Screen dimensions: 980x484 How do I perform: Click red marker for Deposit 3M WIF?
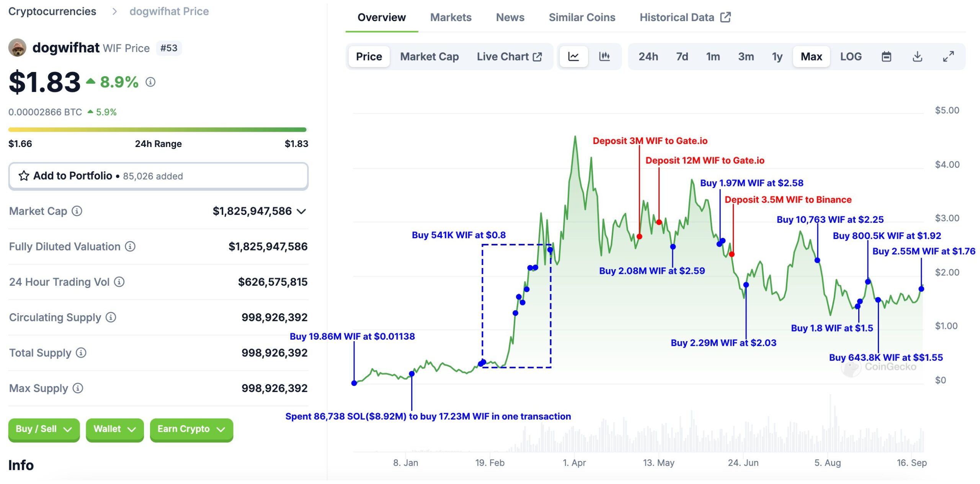point(639,236)
